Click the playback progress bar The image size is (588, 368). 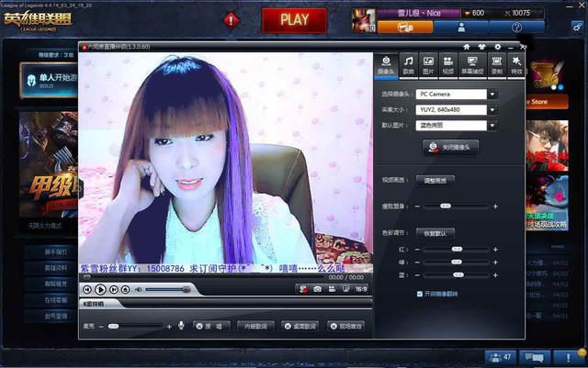pyautogui.click(x=202, y=277)
